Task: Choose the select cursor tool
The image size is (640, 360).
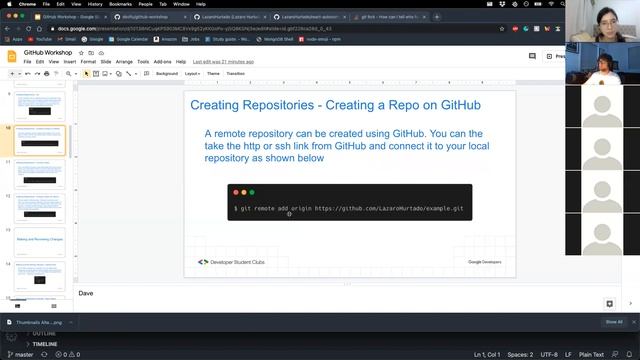Action: pyautogui.click(x=86, y=74)
